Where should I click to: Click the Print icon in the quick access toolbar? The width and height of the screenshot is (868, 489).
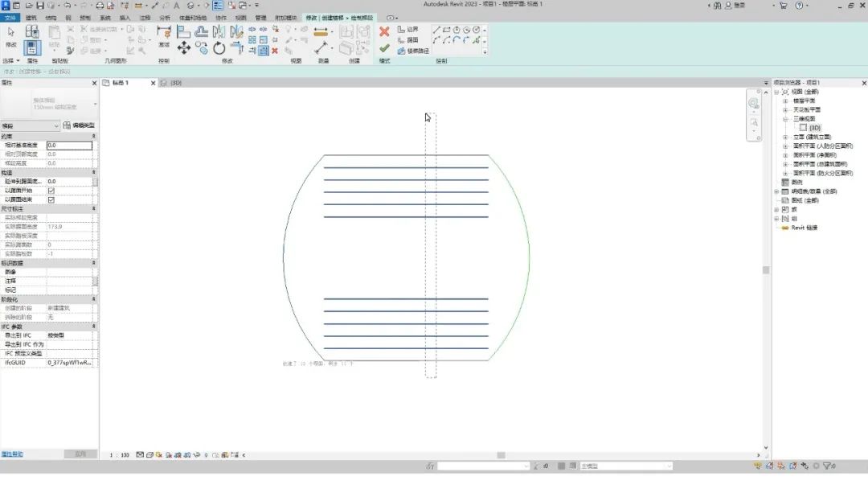click(x=100, y=6)
